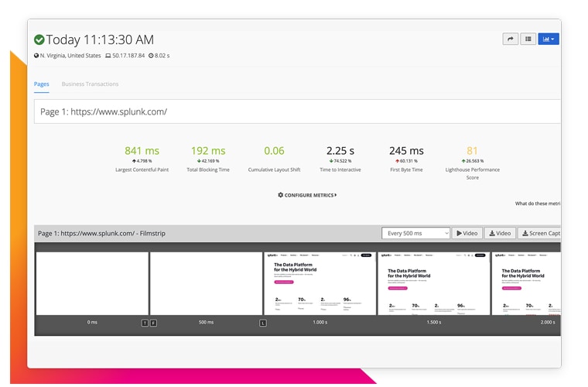Open the 'What do these metrics' link

coord(538,204)
